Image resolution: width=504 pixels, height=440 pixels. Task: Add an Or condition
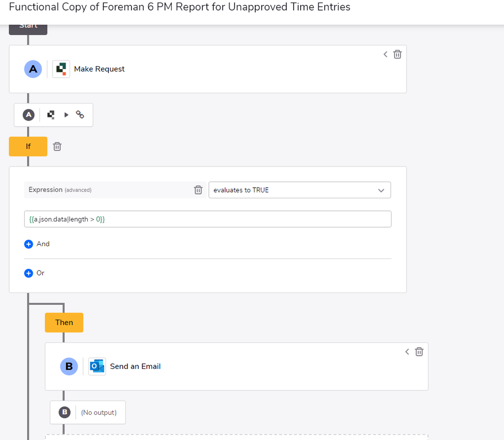34,273
